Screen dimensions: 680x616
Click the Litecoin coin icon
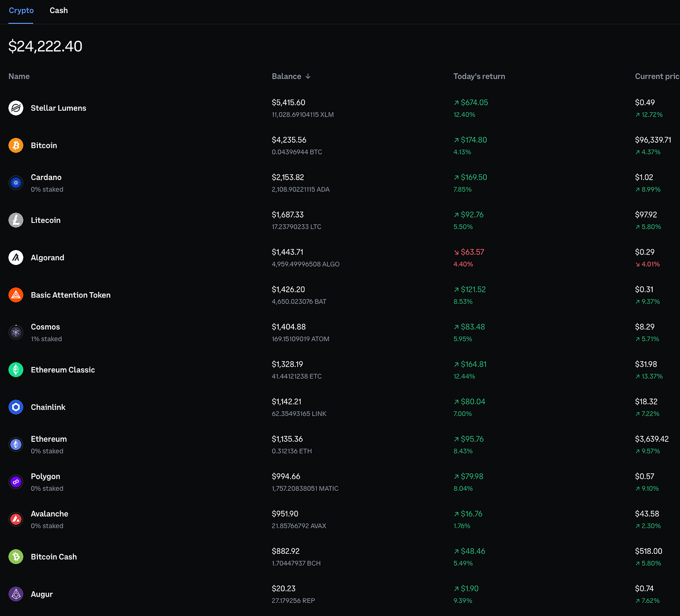click(x=16, y=220)
